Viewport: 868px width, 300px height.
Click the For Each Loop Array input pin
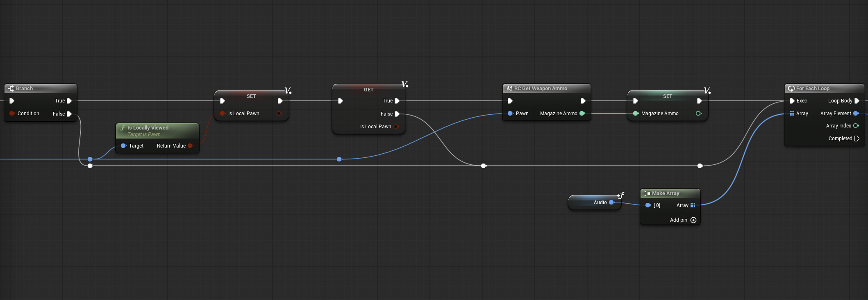792,114
